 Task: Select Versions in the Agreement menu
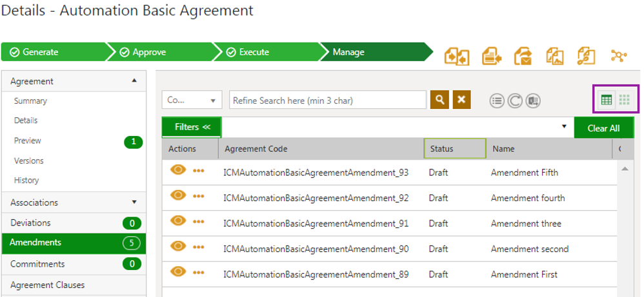29,160
